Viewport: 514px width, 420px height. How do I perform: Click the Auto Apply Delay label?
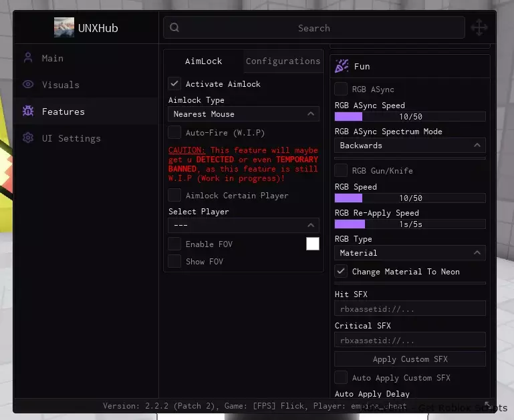pos(372,393)
